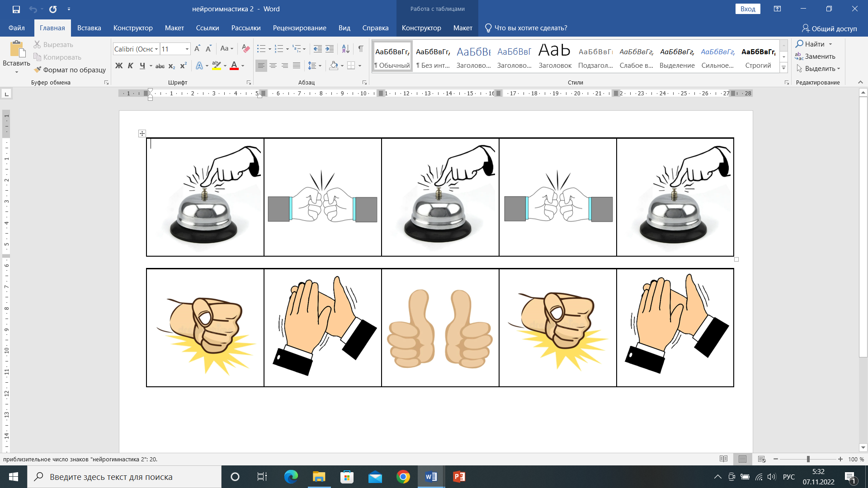Click the Center alignment icon
This screenshot has height=488, width=868.
[x=273, y=66]
